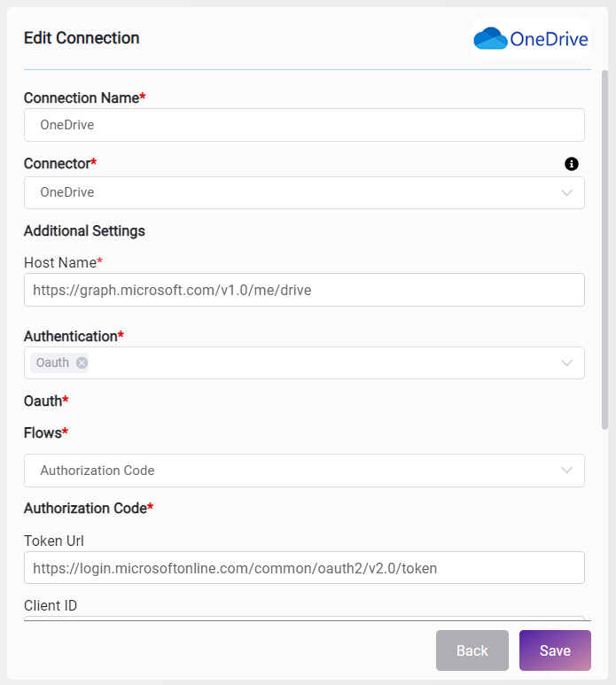This screenshot has width=616, height=685.
Task: Click the Client ID label
Action: [51, 606]
